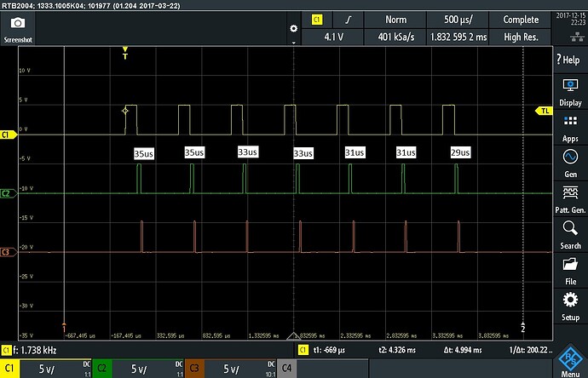
Task: Click the trigger point diamond on C1 waveform
Action: (125, 111)
